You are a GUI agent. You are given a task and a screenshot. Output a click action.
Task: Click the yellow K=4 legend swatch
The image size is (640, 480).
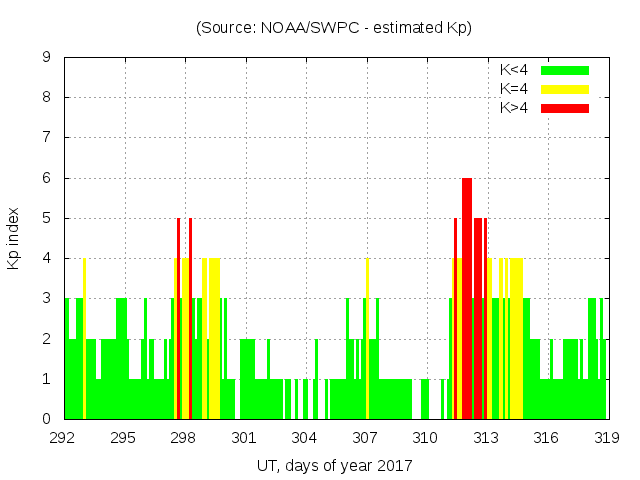(565, 89)
